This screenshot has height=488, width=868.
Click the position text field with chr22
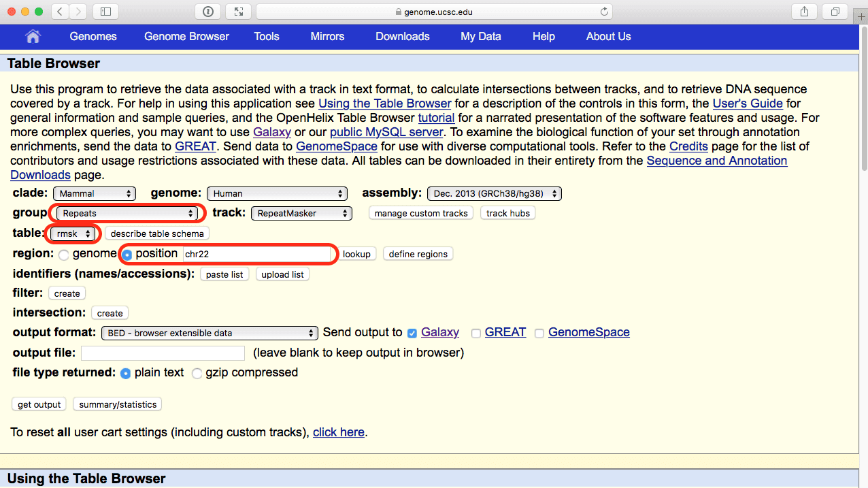click(x=256, y=254)
